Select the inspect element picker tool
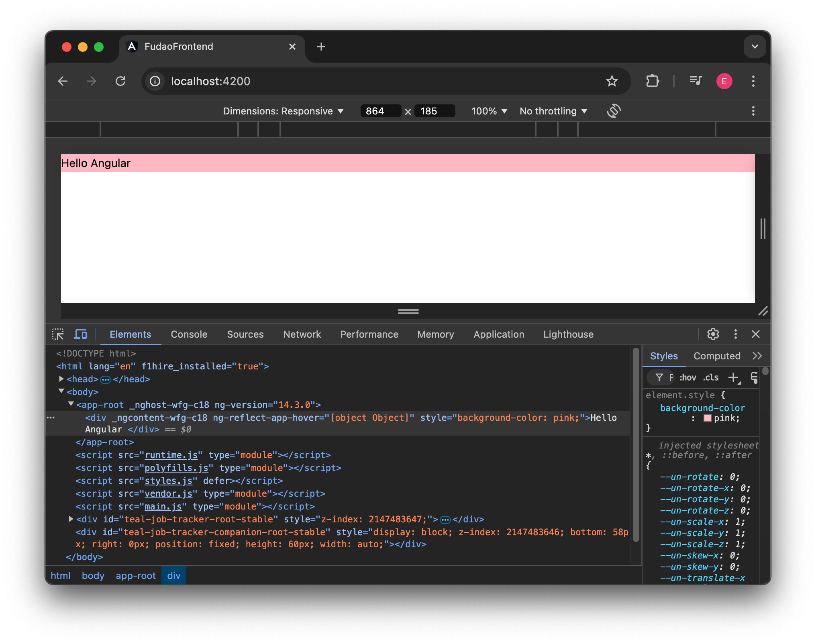The height and width of the screenshot is (644, 816). pos(58,334)
